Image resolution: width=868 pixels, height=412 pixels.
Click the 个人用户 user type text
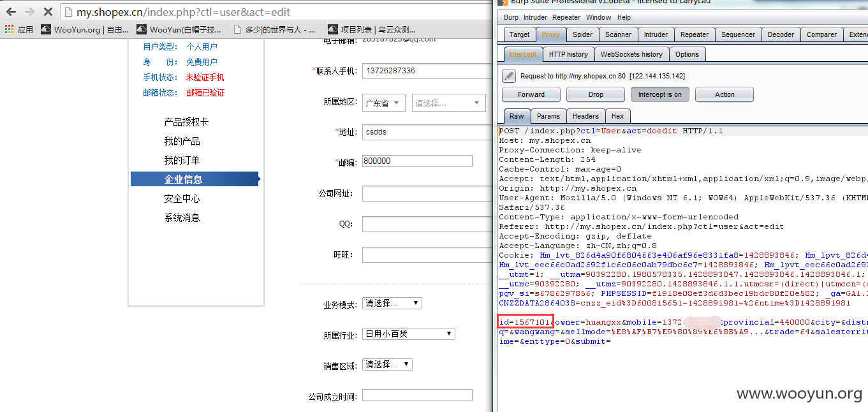[202, 47]
